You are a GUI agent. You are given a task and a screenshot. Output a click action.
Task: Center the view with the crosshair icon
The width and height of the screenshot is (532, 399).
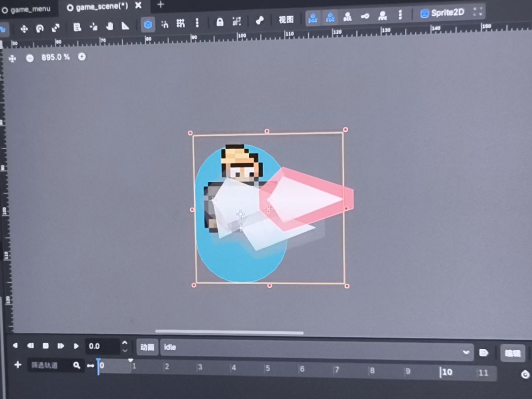click(x=12, y=59)
